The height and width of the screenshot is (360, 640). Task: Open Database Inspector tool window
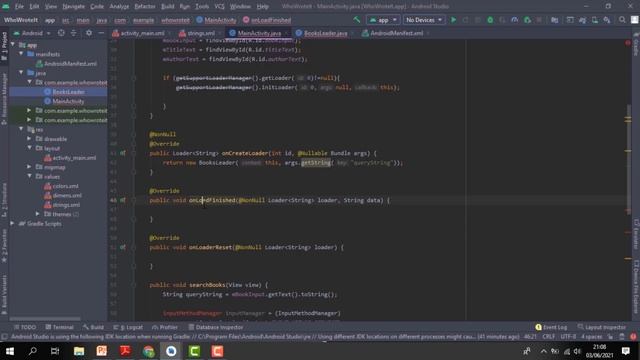click(x=216, y=327)
